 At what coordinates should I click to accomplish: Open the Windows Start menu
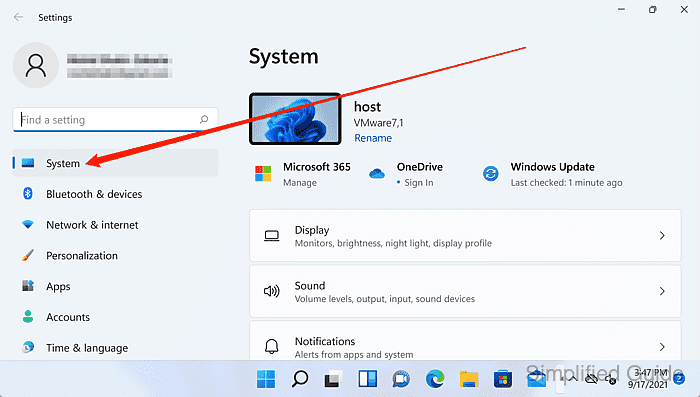click(x=266, y=379)
